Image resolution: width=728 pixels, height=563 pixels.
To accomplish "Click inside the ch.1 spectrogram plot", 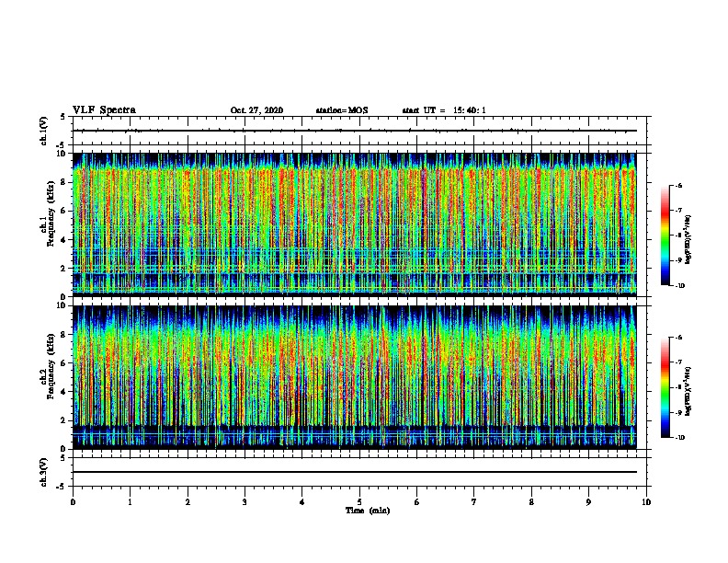I will point(355,224).
